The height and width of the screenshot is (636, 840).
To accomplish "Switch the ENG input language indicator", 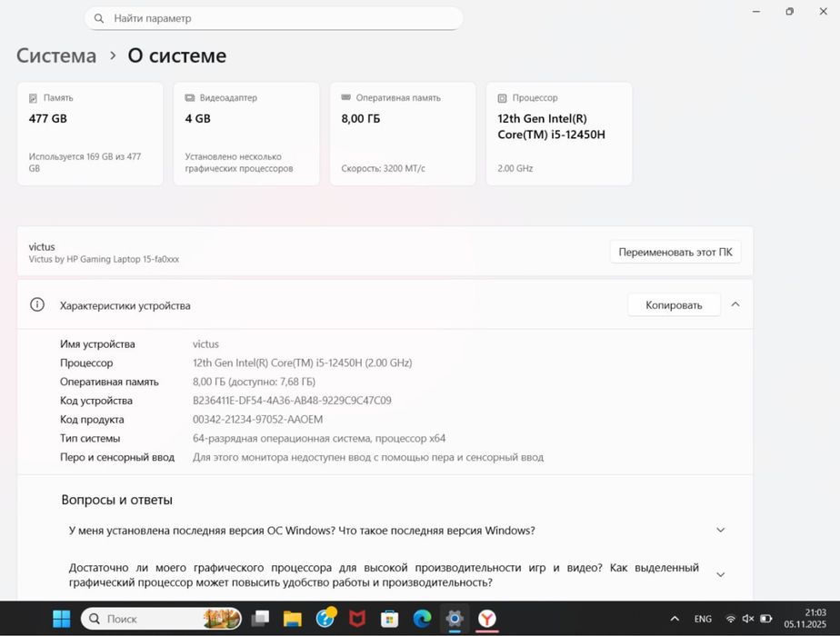I will pos(703,619).
